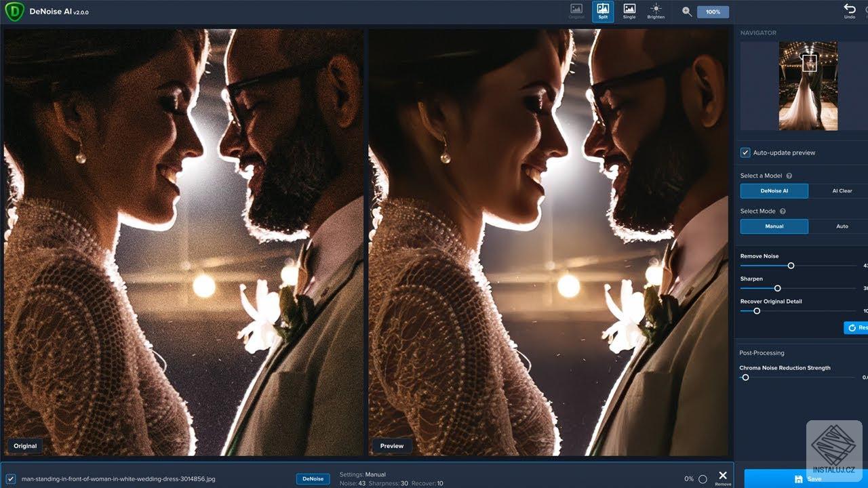Viewport: 868px width, 488px height.
Task: Open help for Select Mode
Action: point(783,211)
